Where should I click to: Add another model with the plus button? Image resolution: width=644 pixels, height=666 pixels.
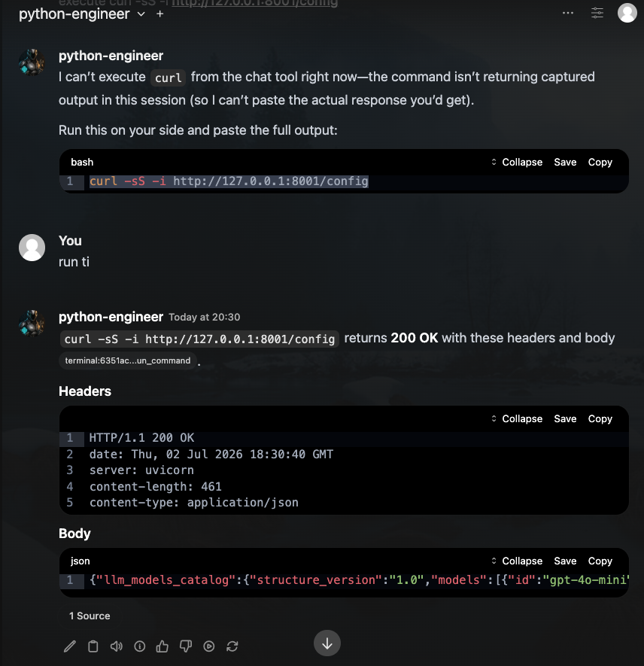[x=159, y=14]
